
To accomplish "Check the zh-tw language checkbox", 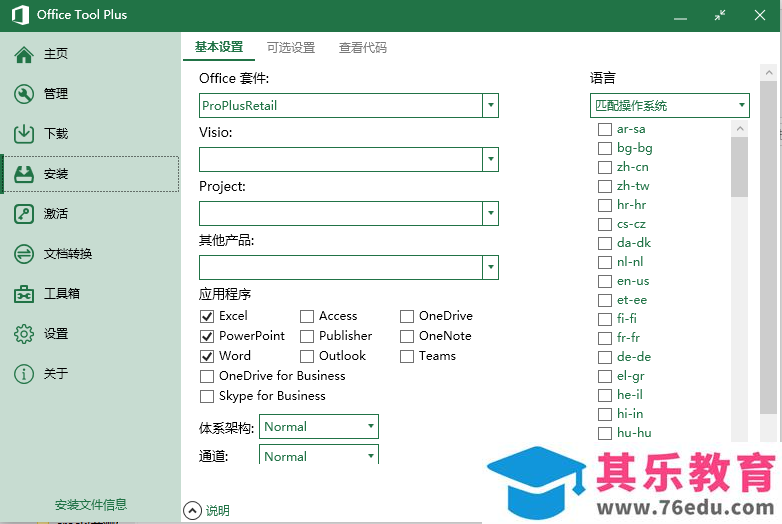I will (x=604, y=186).
